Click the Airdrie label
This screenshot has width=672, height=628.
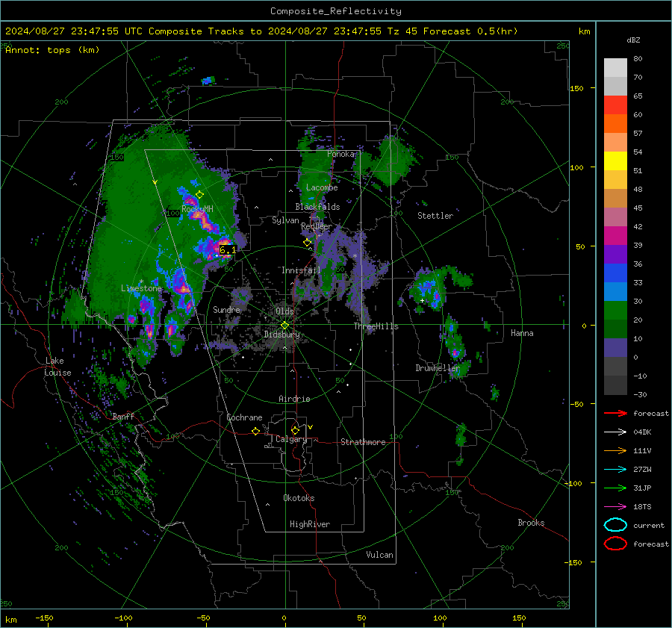click(294, 399)
